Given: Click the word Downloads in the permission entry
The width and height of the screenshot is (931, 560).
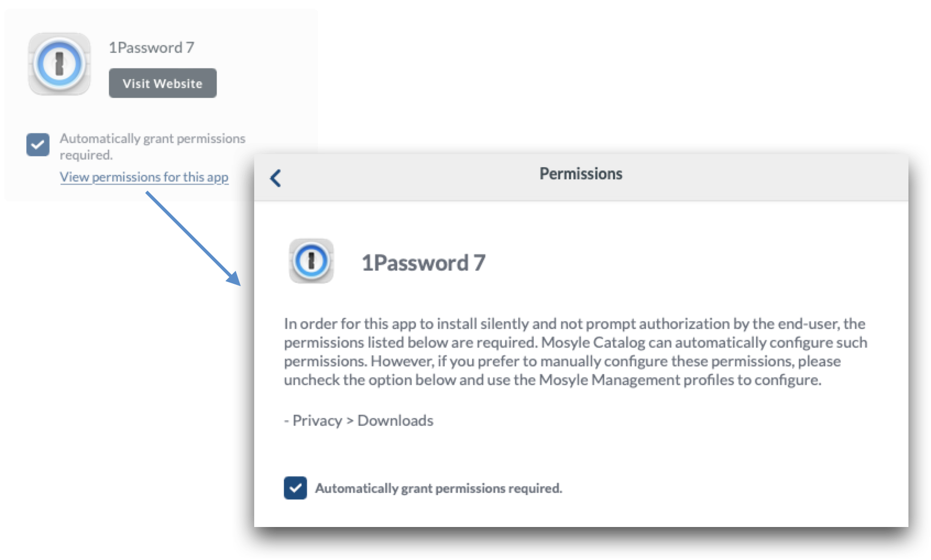Looking at the screenshot, I should [395, 421].
